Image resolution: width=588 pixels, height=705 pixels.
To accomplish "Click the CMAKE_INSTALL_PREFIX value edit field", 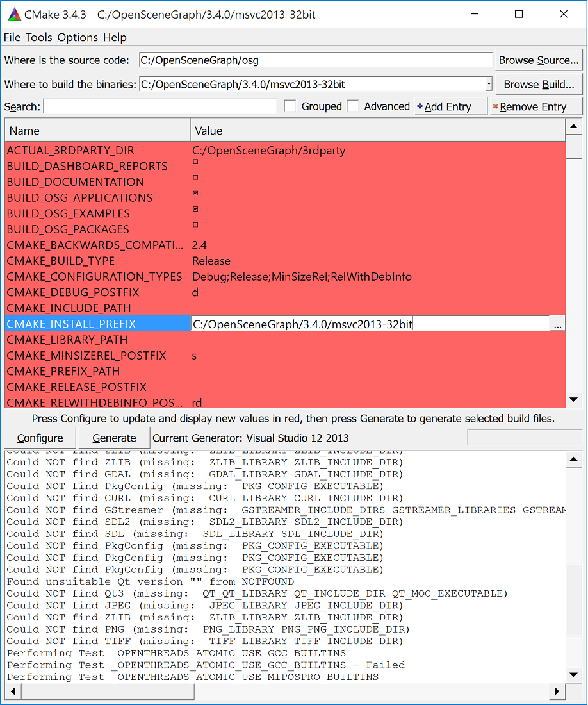I will click(370, 324).
